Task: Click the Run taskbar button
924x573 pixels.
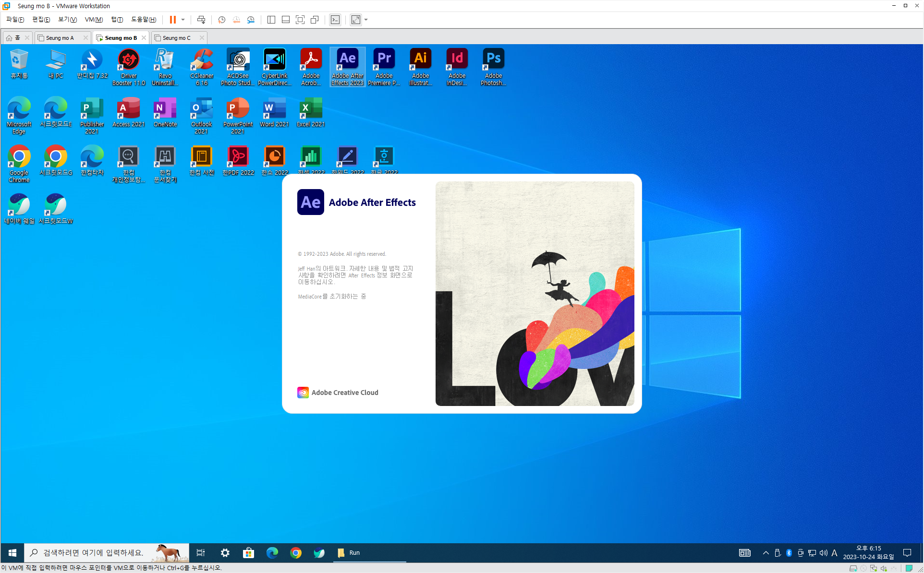Action: (354, 553)
